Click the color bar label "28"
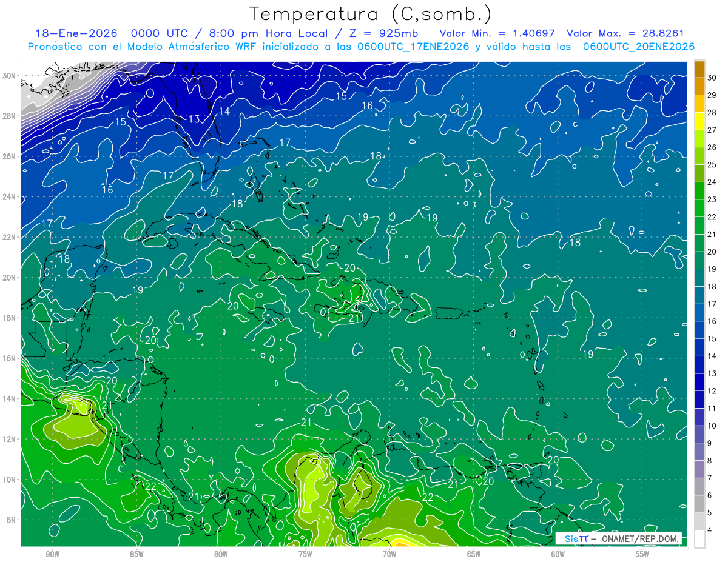The image size is (728, 562). [712, 112]
